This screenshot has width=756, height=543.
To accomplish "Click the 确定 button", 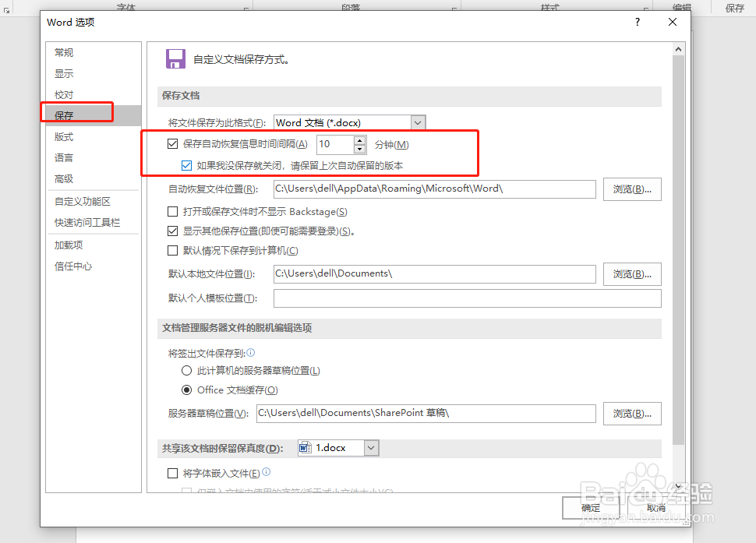I will point(589,507).
